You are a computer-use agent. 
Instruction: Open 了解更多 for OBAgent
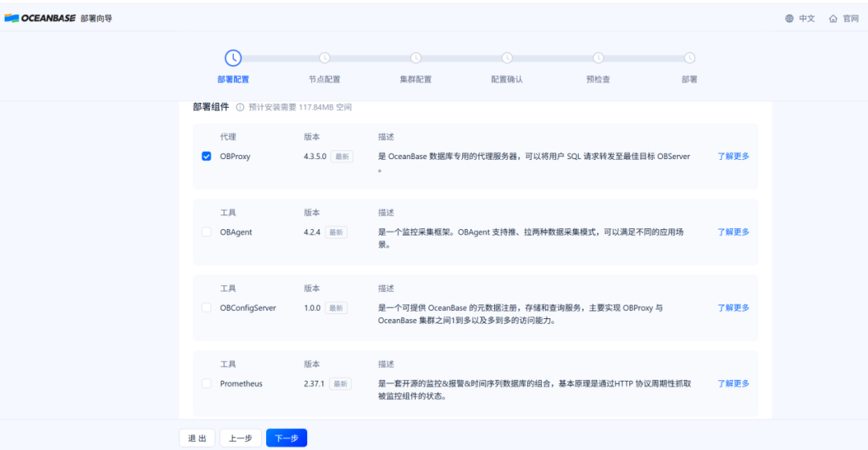(x=734, y=232)
